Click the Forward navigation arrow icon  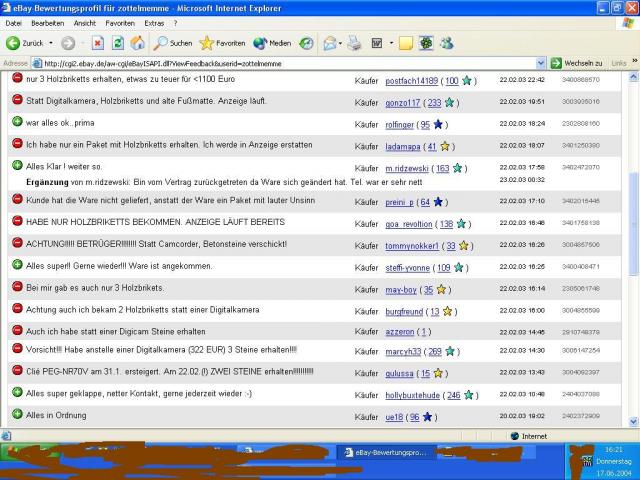tap(68, 43)
